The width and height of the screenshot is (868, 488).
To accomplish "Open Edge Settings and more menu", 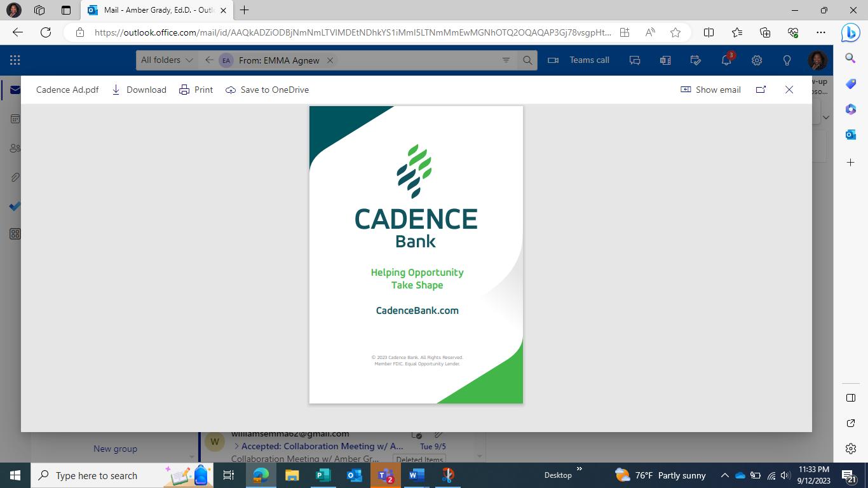I will [821, 32].
